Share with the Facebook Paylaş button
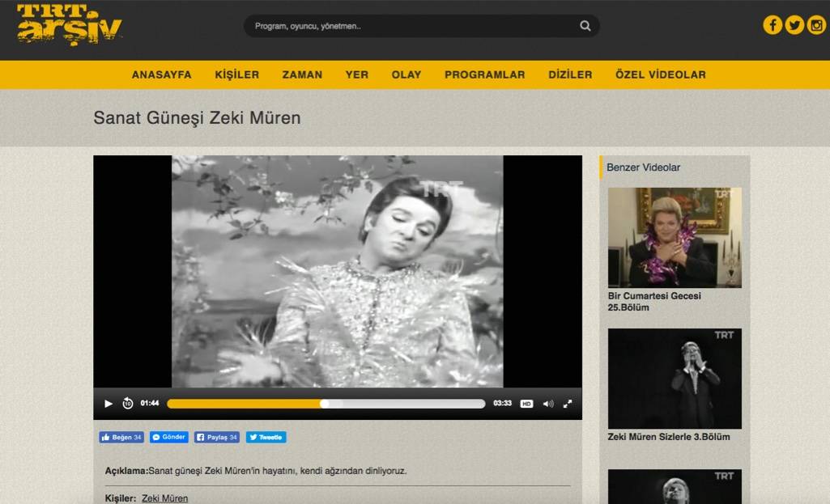Screen dimensions: 830x504 (x=216, y=438)
